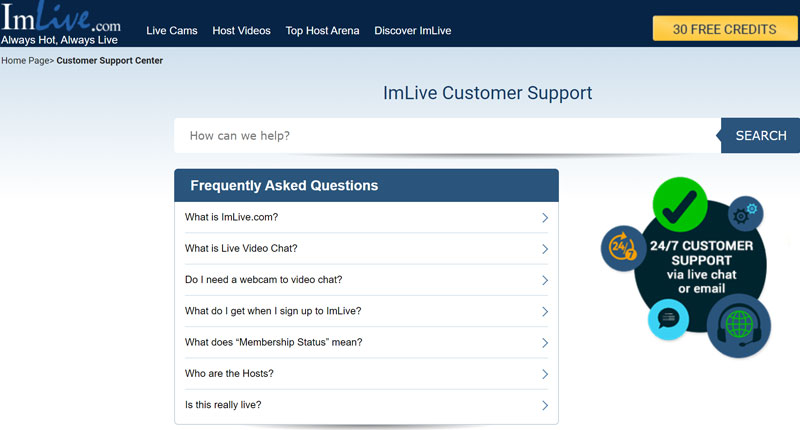Click the ImLive Customer Support heading

[488, 93]
